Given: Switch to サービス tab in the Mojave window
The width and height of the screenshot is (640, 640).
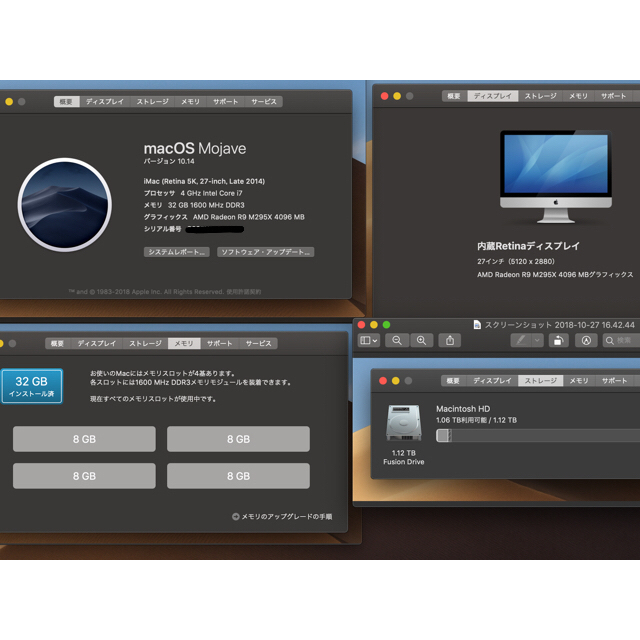Looking at the screenshot, I should (264, 102).
